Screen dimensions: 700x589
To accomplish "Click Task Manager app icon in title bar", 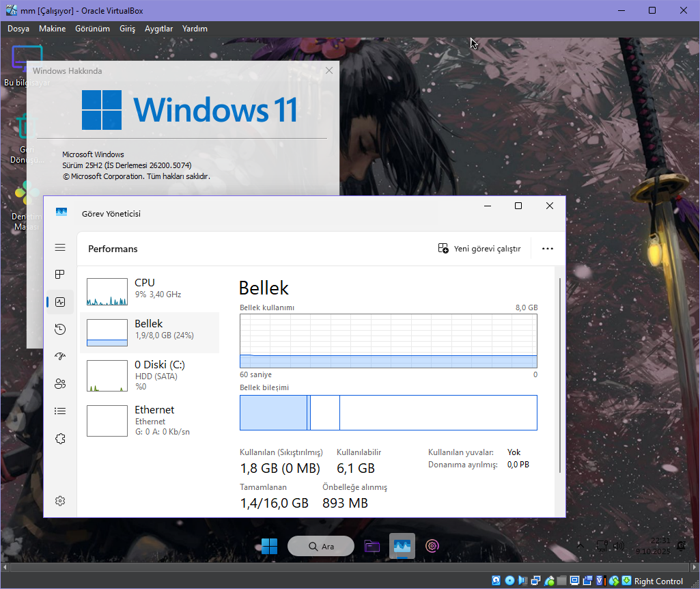I will click(61, 212).
